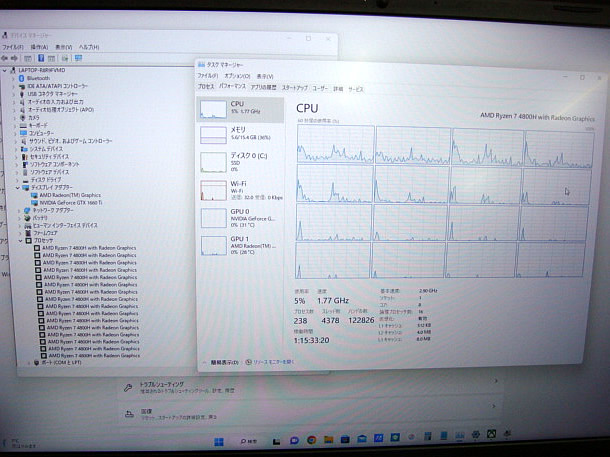Switch to the スタートアップ tab
Viewport: 610px width, 457px height.
pyautogui.click(x=294, y=88)
